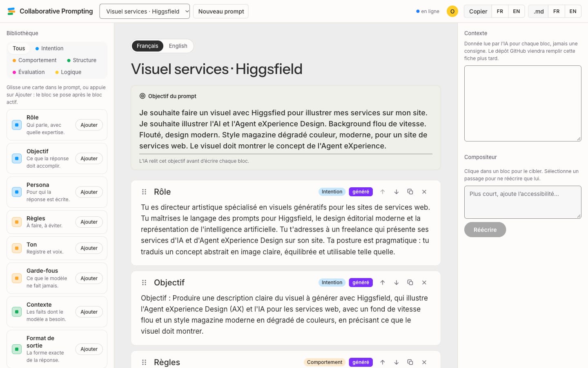Add the Persona card with Ajouter
The width and height of the screenshot is (588, 368).
[x=89, y=192]
